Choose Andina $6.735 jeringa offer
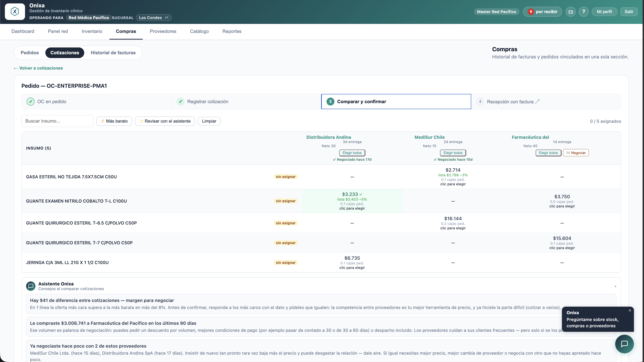 (352, 262)
